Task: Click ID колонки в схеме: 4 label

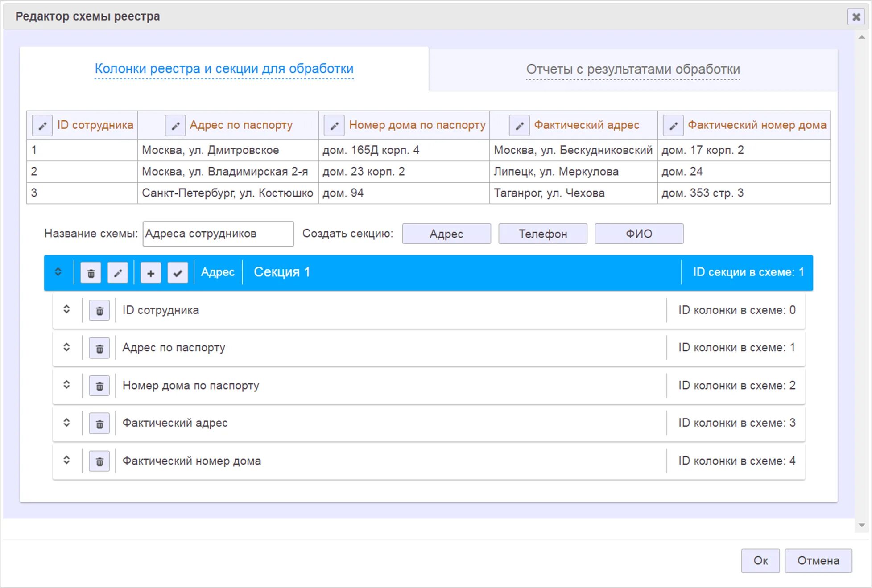Action: (737, 461)
